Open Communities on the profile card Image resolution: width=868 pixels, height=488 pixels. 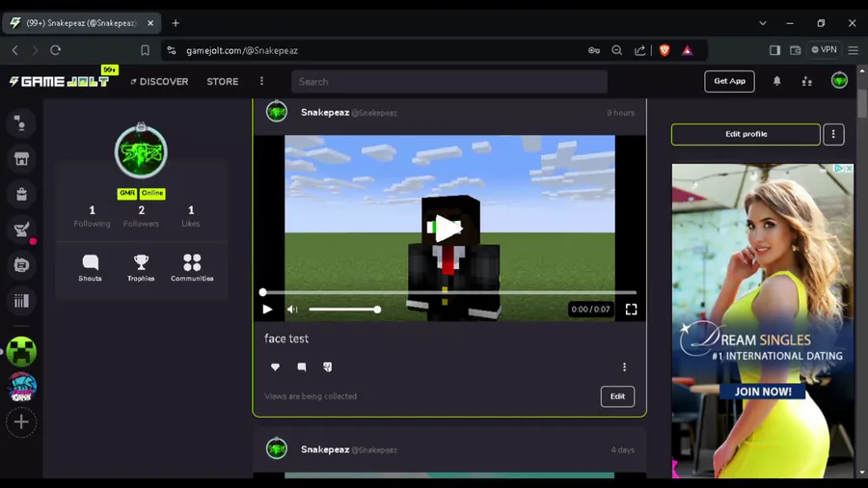tap(192, 268)
